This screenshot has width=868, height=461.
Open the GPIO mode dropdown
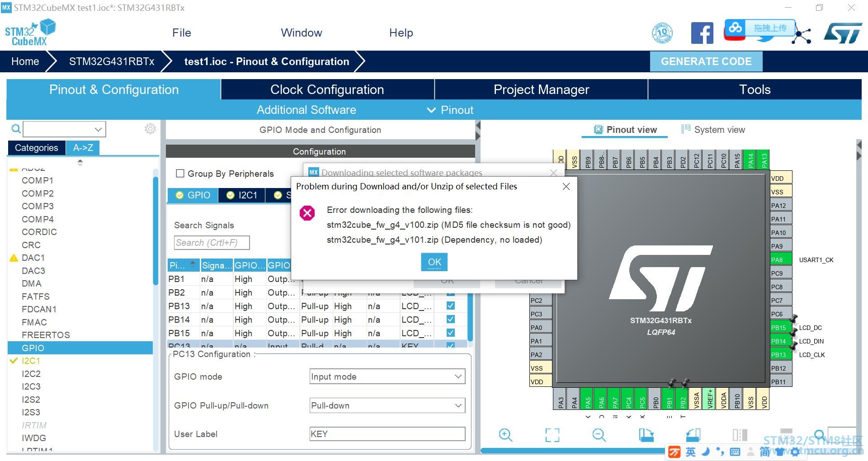point(387,376)
